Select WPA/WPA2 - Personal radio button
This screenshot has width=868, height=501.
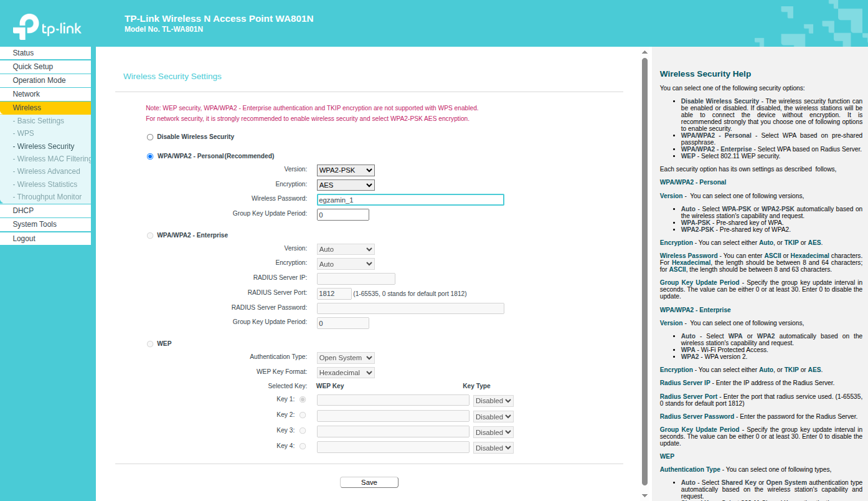(149, 156)
